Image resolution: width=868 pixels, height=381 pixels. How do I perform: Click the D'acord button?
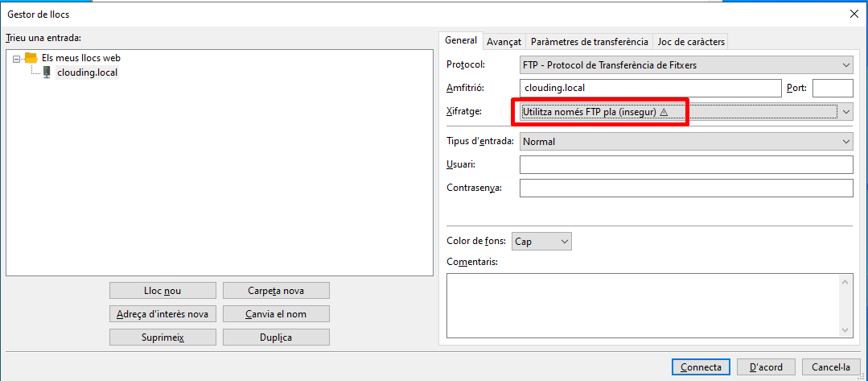(x=766, y=367)
